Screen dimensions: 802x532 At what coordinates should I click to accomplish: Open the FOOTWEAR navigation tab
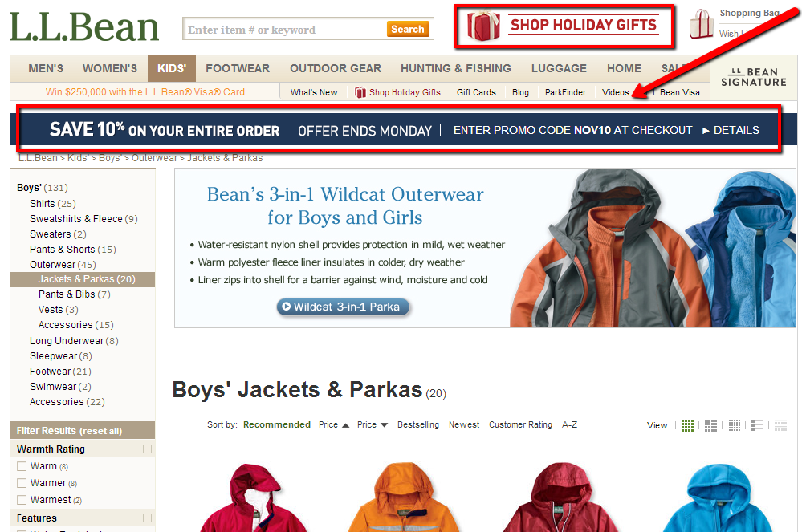click(238, 68)
